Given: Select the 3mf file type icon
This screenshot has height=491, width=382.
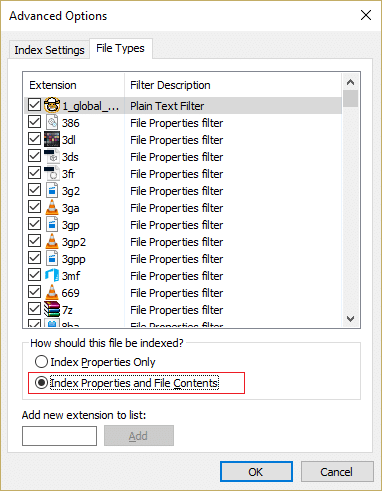Looking at the screenshot, I should (x=52, y=275).
